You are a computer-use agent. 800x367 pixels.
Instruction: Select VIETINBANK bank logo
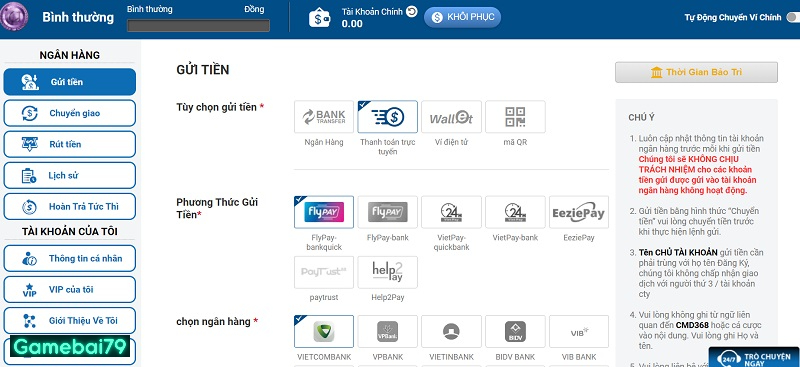(451, 331)
